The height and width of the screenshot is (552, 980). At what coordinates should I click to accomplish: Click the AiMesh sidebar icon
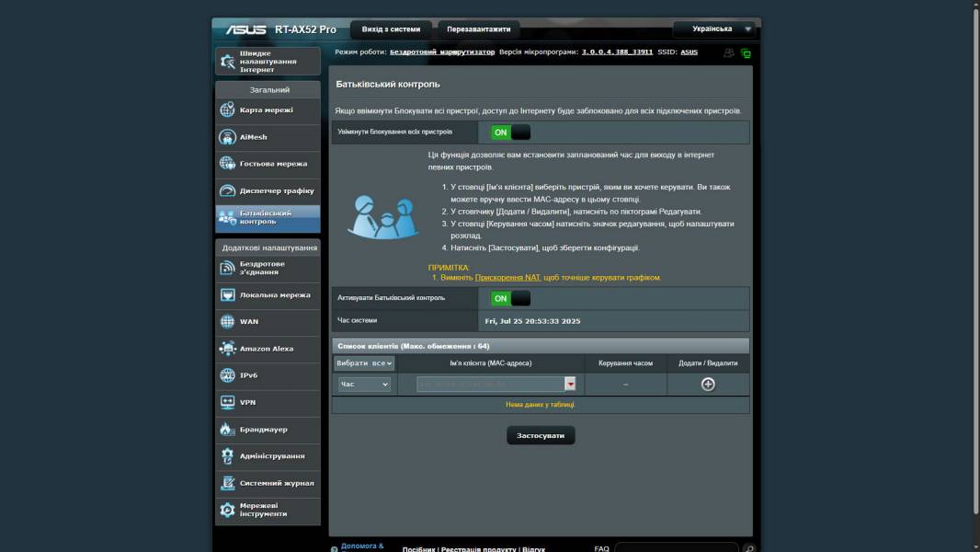click(x=227, y=137)
